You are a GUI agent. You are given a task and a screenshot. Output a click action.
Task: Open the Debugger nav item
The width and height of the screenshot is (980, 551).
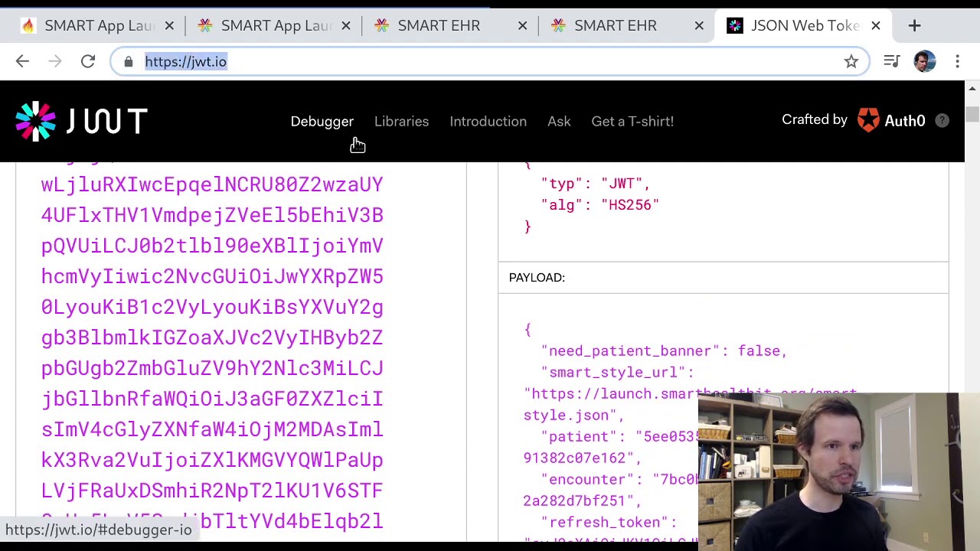point(322,121)
